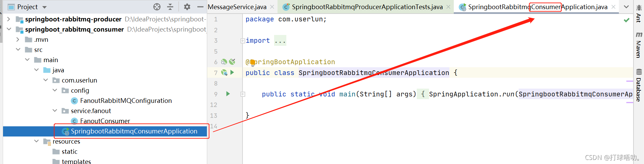Click the collapse all icon in Project panel

170,7
